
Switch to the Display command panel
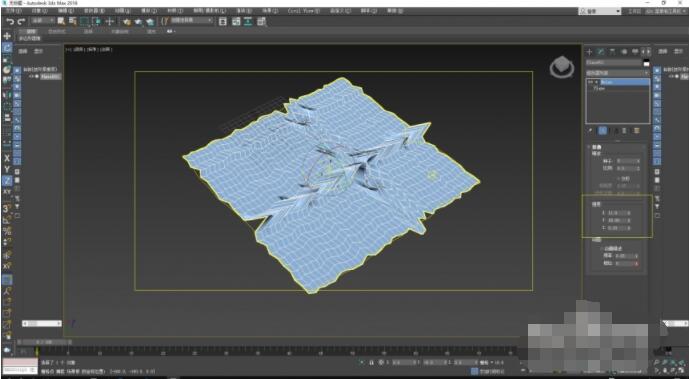pyautogui.click(x=635, y=52)
